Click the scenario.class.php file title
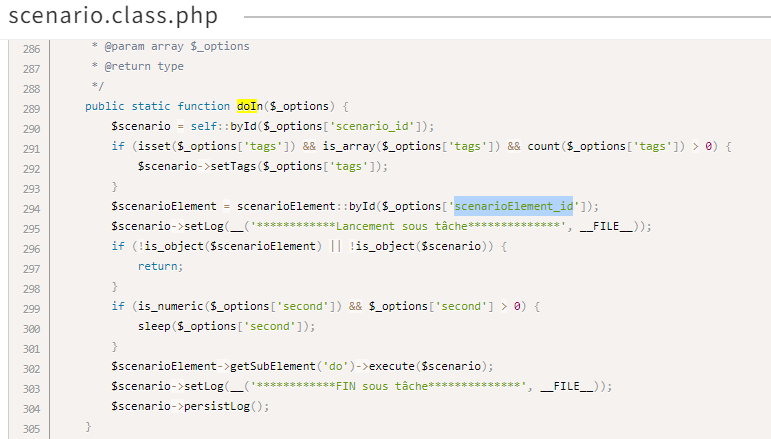 tap(113, 16)
